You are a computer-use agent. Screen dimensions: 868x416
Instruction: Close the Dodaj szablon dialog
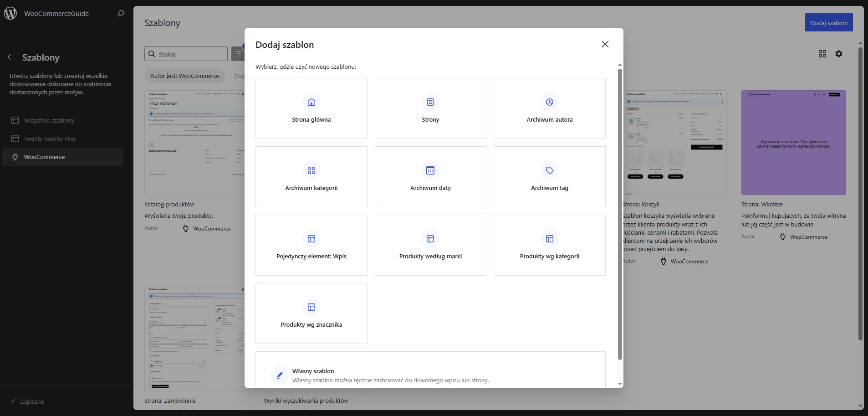605,44
